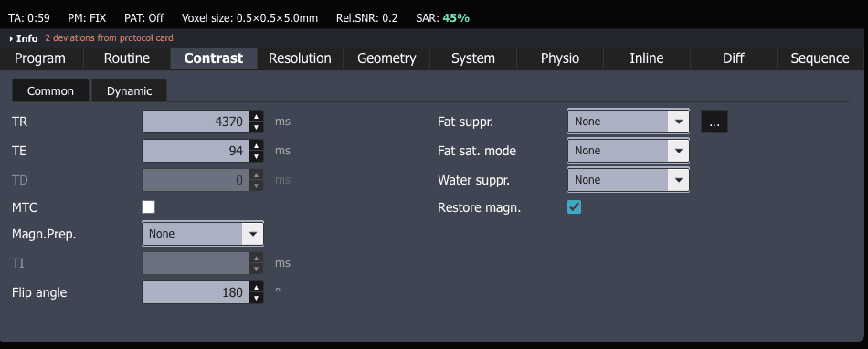Viewport: 868px width, 349px height.
Task: Open the Water suppr. dropdown
Action: [629, 180]
